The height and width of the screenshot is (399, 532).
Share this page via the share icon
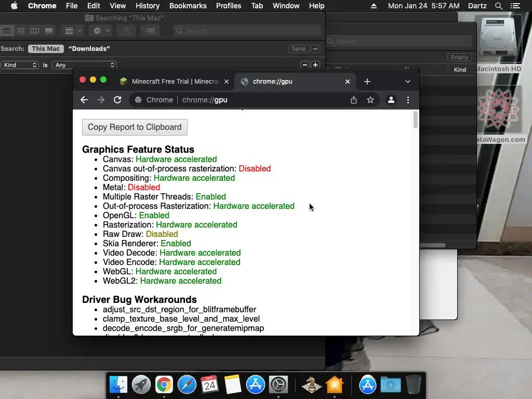click(x=353, y=100)
